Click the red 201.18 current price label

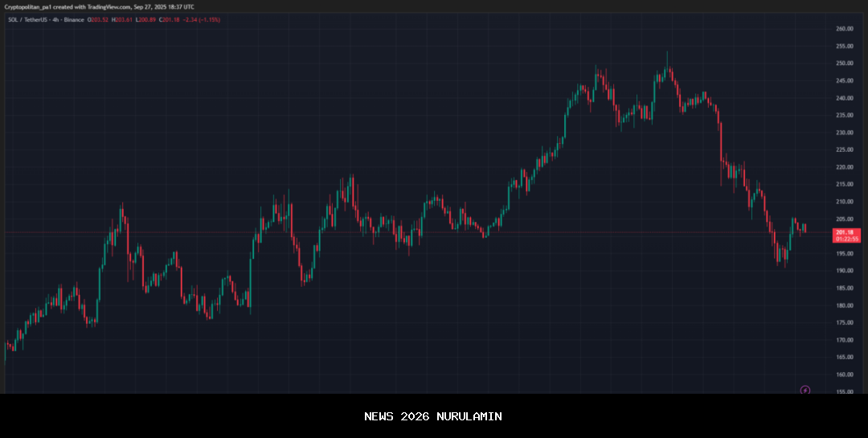click(847, 232)
